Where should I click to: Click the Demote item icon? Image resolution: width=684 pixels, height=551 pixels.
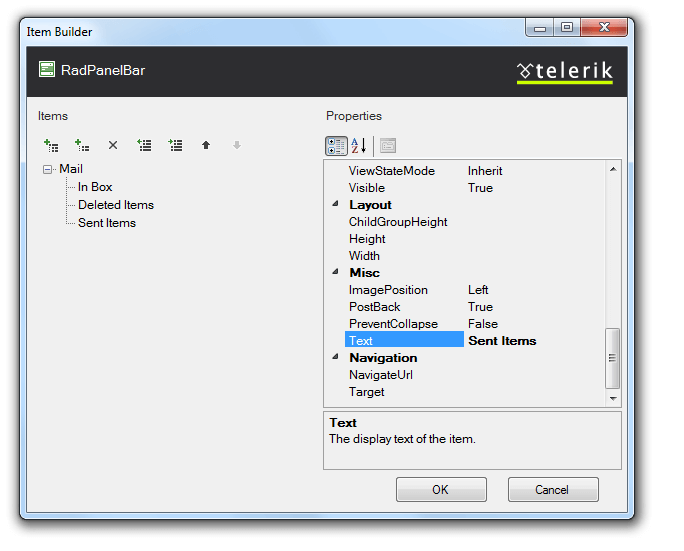[x=176, y=145]
